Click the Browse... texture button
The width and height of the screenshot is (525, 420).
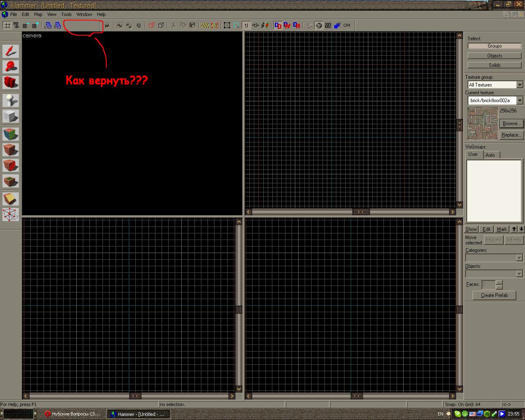[511, 123]
